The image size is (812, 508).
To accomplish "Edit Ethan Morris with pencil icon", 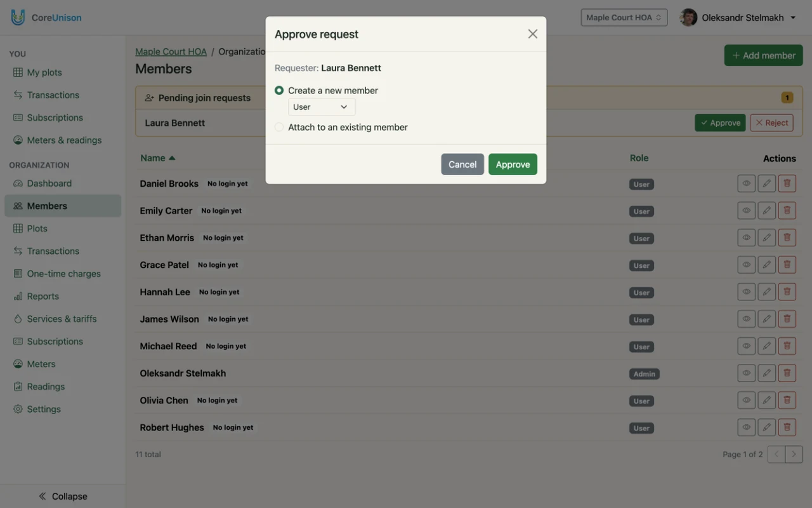I will click(x=767, y=238).
